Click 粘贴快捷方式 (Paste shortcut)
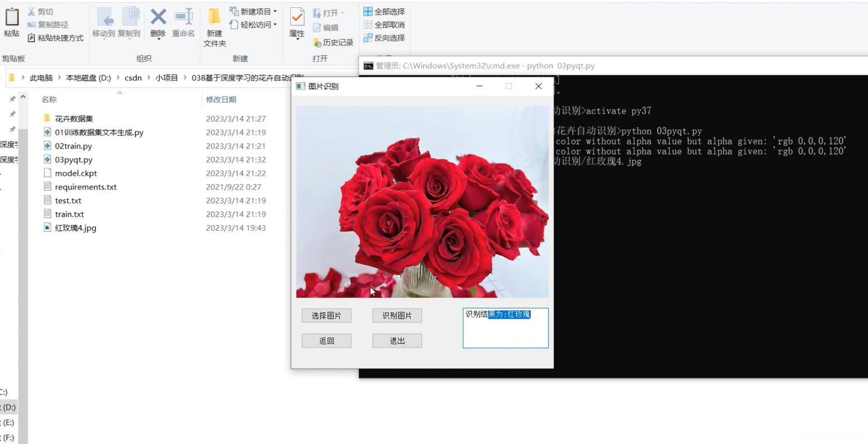The image size is (868, 444). [x=55, y=38]
